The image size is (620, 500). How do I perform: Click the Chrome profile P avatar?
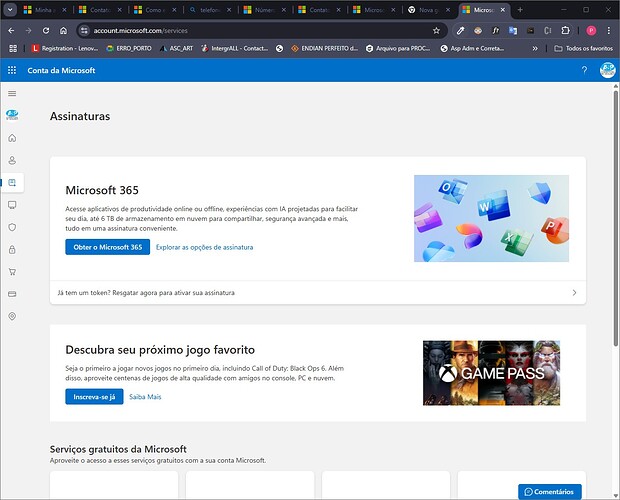click(x=591, y=30)
